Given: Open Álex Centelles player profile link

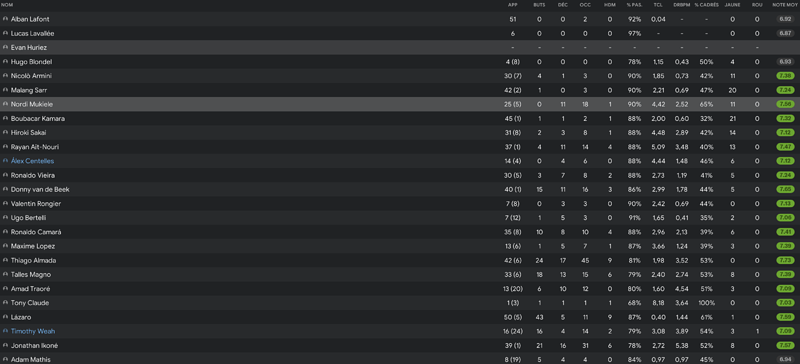Looking at the screenshot, I should 32,161.
